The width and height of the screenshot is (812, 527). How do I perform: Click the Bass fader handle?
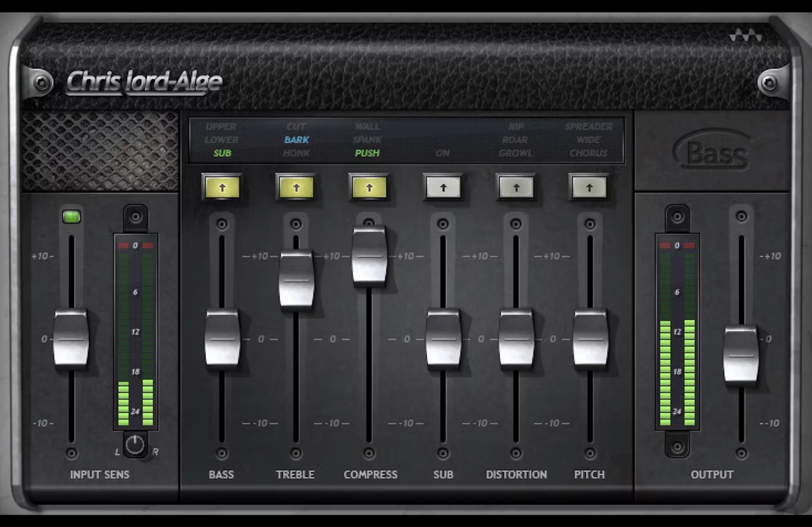[222, 339]
